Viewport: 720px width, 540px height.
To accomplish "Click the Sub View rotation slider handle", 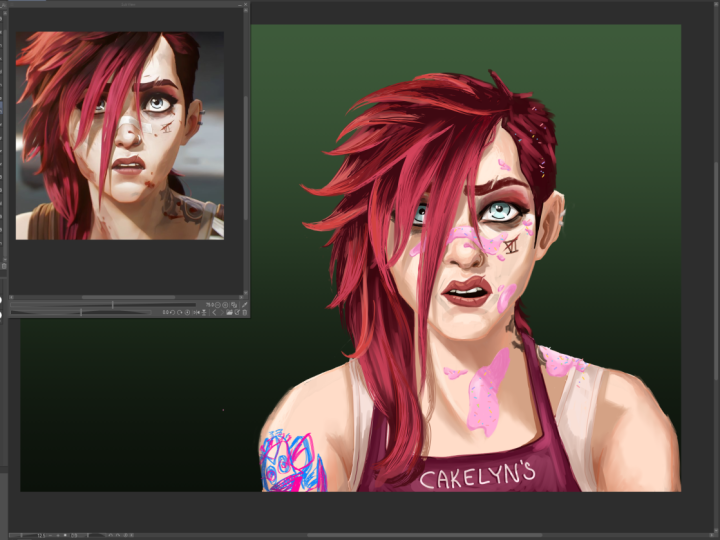I will coord(81,312).
